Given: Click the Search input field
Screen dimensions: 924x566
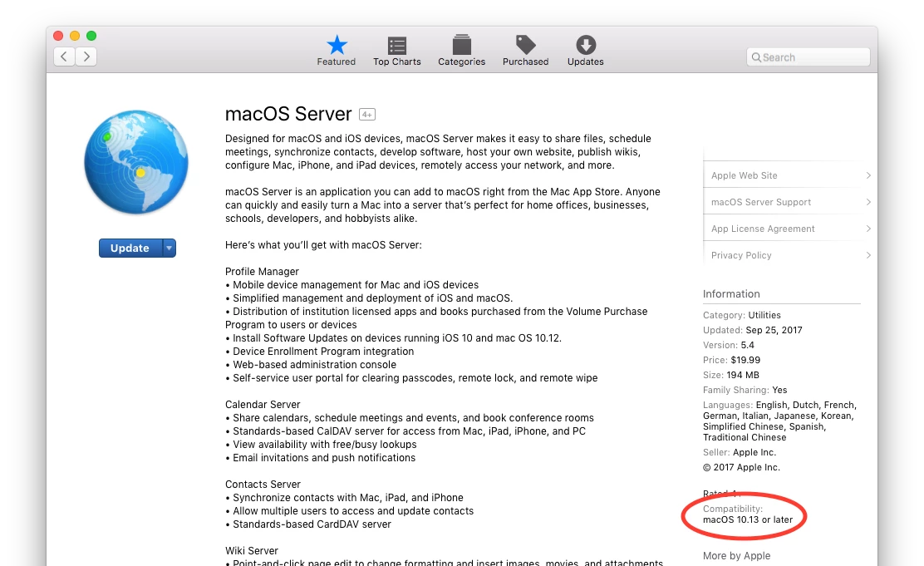Looking at the screenshot, I should coord(808,57).
